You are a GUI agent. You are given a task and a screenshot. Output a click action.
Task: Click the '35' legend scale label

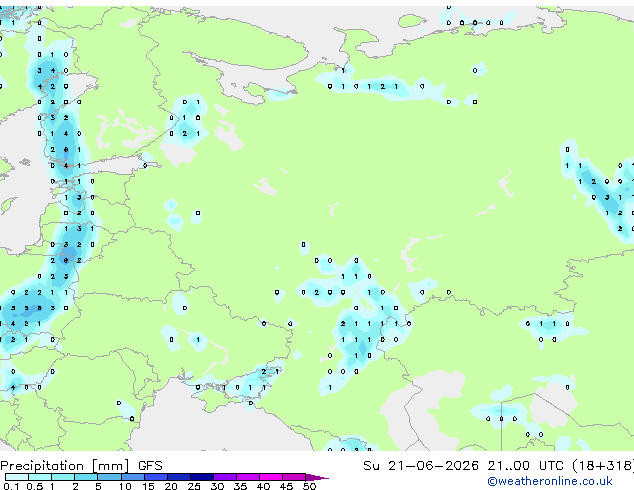tap(240, 486)
